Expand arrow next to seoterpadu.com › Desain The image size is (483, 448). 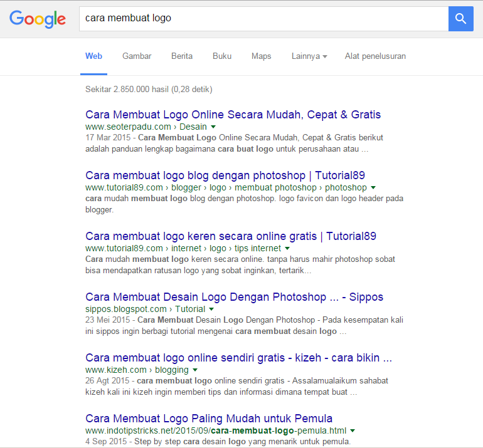pyautogui.click(x=213, y=127)
